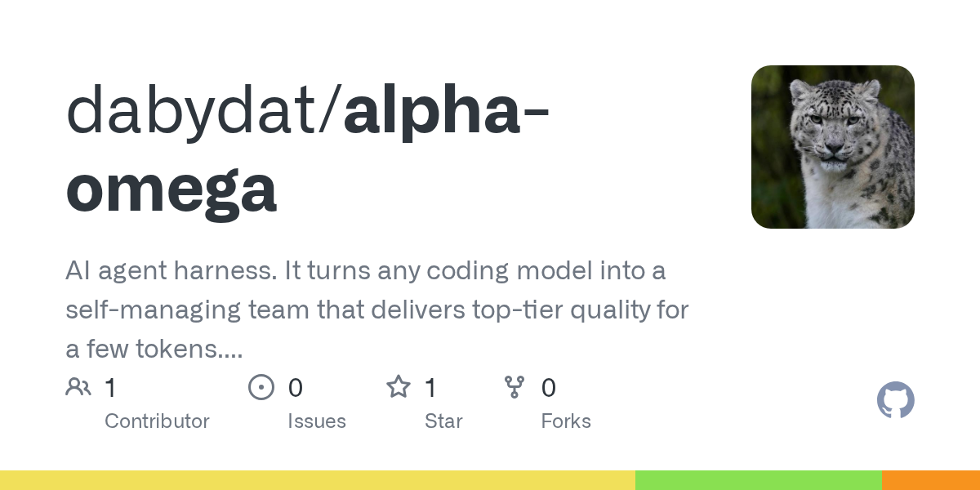Click the issues circle-dot icon

[x=261, y=387]
